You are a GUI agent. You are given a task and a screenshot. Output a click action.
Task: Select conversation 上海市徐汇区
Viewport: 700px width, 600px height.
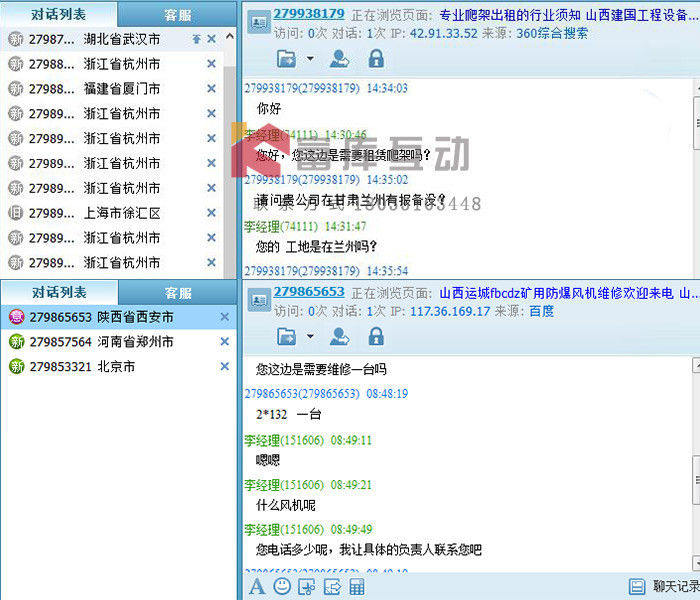pyautogui.click(x=112, y=213)
